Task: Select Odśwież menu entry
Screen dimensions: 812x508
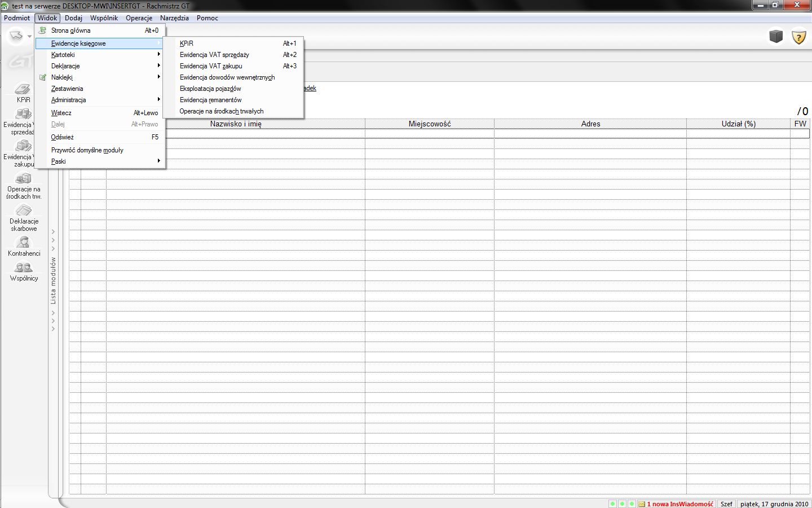Action: [100, 137]
